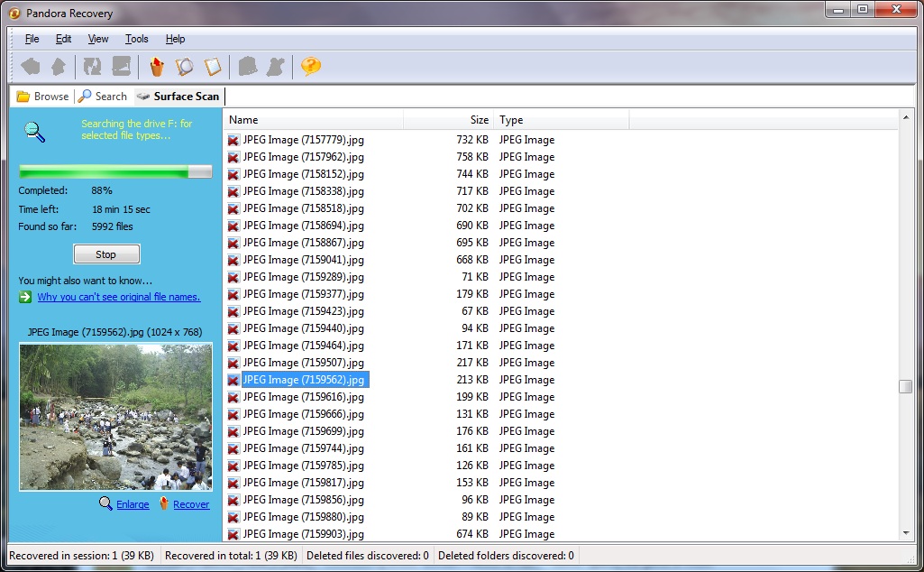The image size is (924, 572).
Task: Click the Recover bin icon in the toolbar
Action: tap(157, 67)
